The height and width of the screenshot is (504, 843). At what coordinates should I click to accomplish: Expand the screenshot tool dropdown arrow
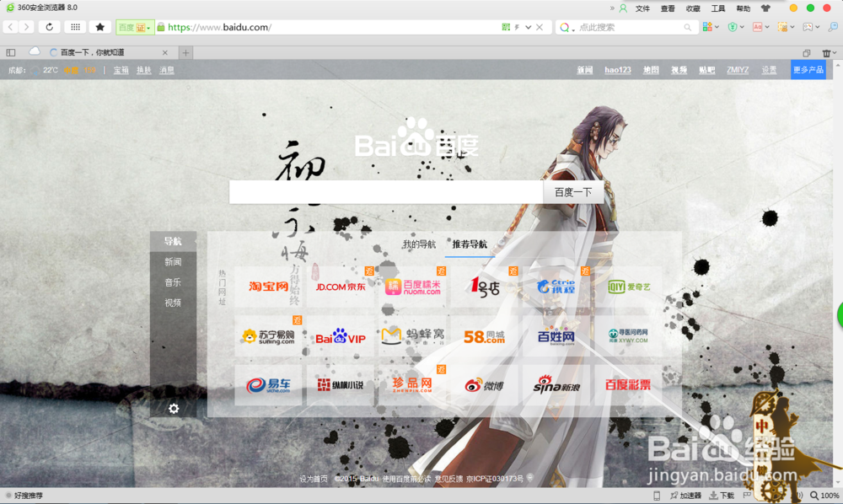pyautogui.click(x=817, y=27)
